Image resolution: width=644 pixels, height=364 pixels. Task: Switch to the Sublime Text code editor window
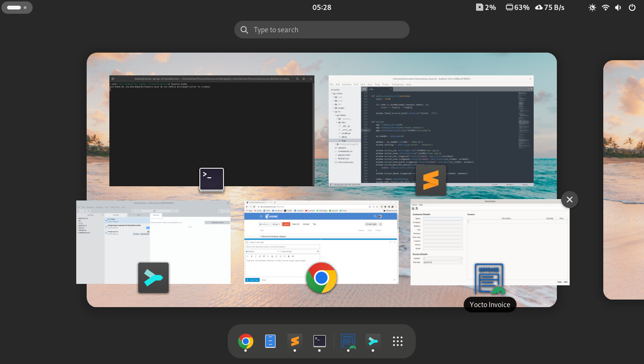[x=431, y=131]
